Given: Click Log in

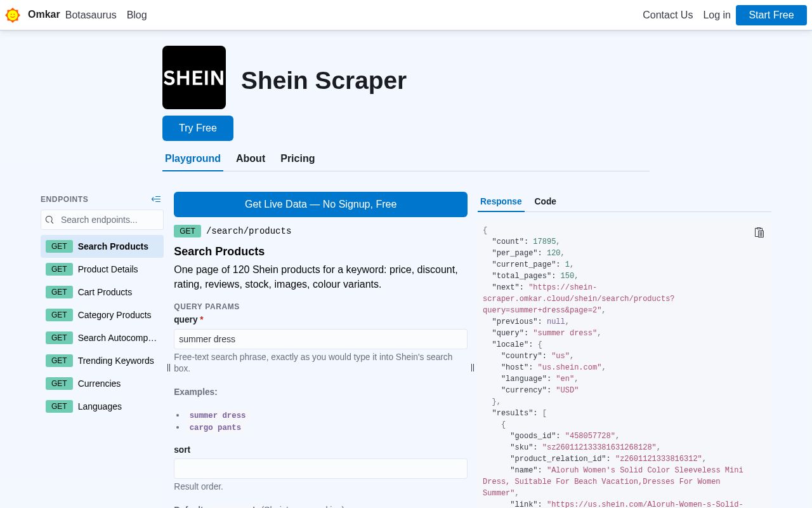Looking at the screenshot, I should [717, 15].
